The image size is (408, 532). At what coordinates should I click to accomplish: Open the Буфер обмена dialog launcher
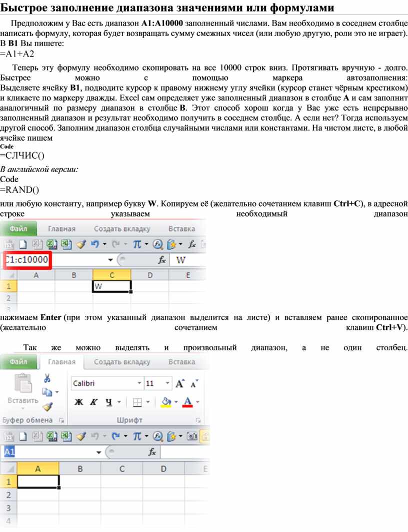[61, 420]
